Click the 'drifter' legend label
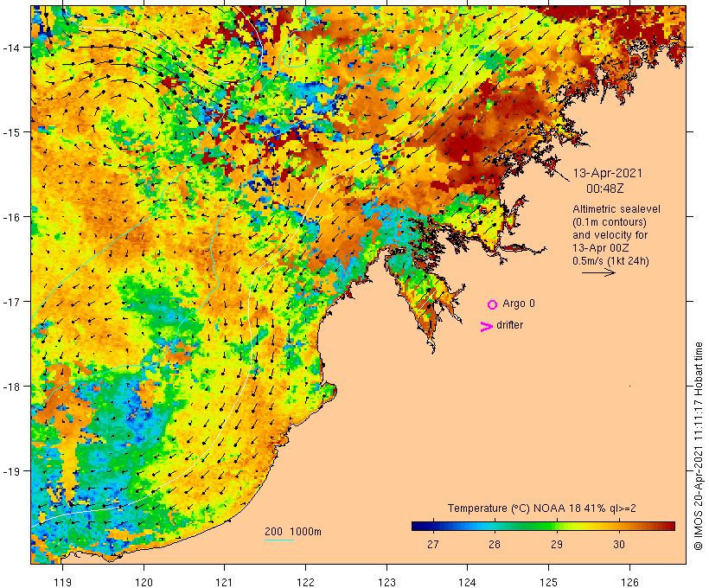Image resolution: width=709 pixels, height=588 pixels. point(509,325)
